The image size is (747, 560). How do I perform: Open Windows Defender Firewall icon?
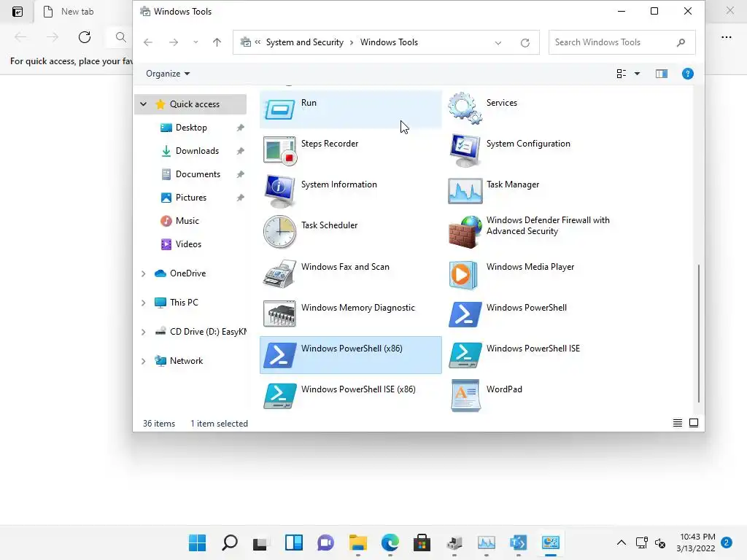tap(465, 232)
